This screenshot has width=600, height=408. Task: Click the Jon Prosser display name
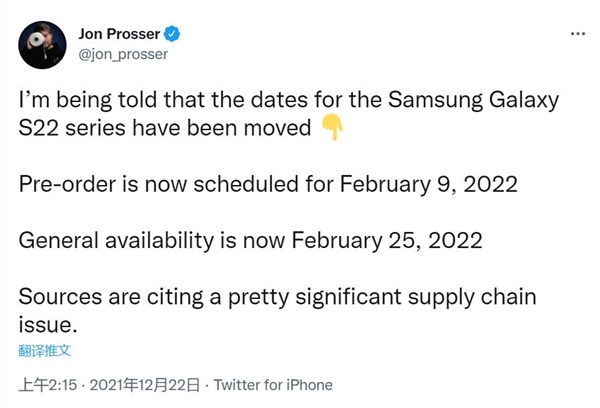pyautogui.click(x=119, y=35)
